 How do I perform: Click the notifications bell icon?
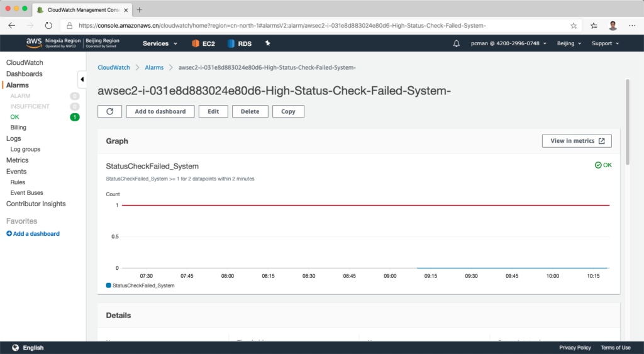point(457,43)
